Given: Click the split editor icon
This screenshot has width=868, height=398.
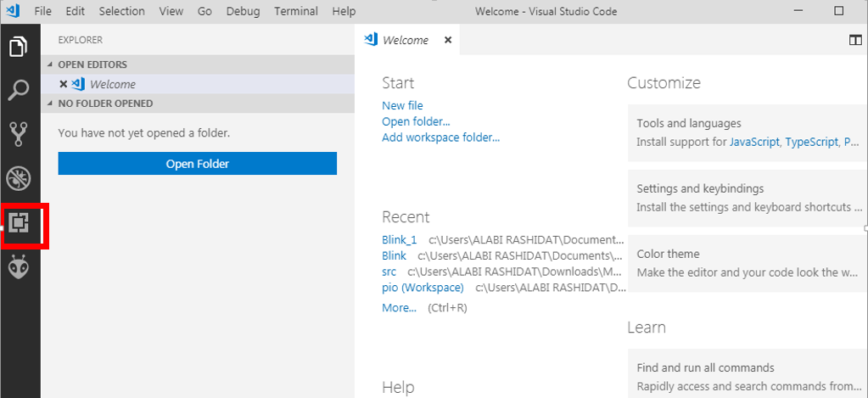Looking at the screenshot, I should pos(855,40).
